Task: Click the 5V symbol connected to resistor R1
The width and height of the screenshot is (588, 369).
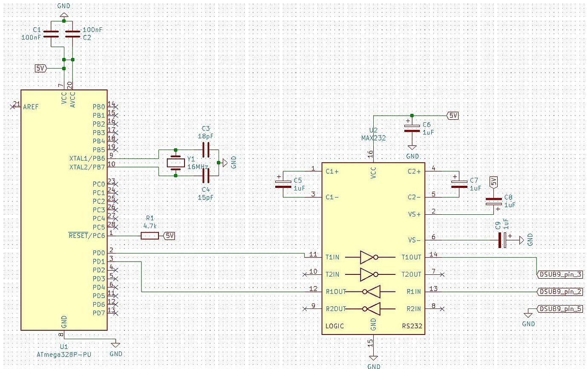Action: [x=169, y=236]
